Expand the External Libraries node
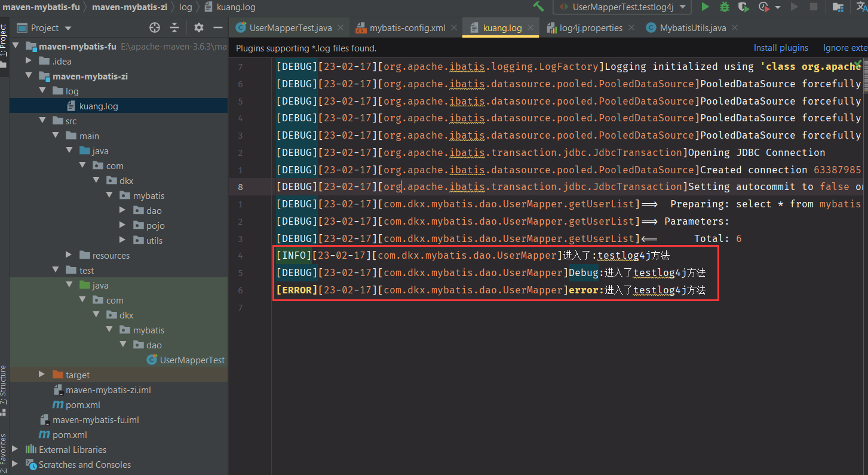Viewport: 868px width, 475px height. [16, 450]
